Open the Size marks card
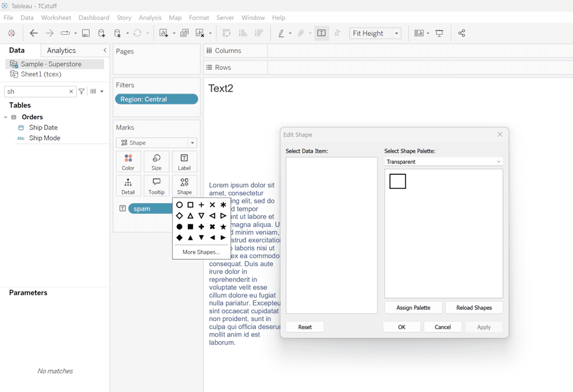Screen dimensions: 573x392 pyautogui.click(x=156, y=162)
